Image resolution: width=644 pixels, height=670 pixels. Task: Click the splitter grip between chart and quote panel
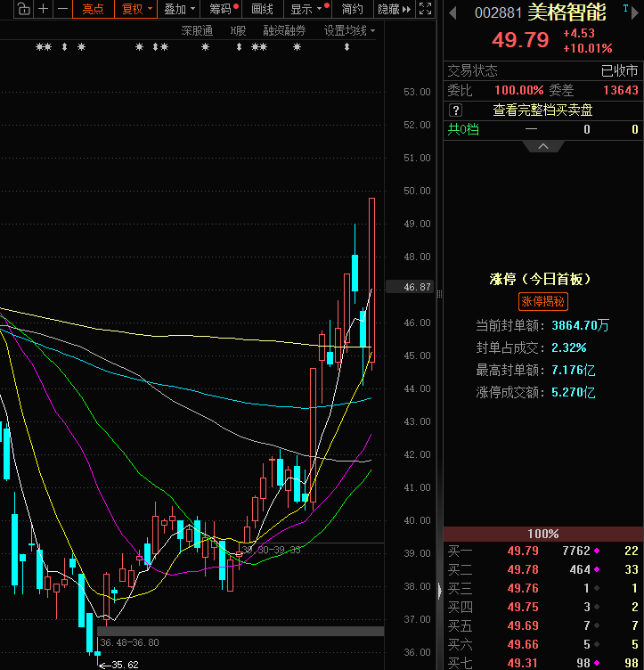click(x=439, y=294)
